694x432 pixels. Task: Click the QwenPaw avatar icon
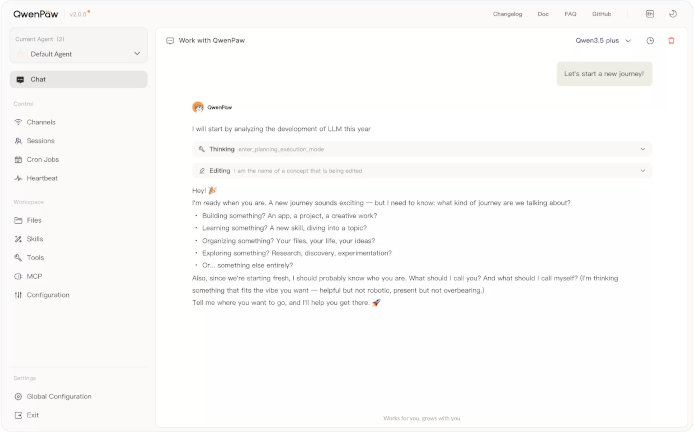coord(198,107)
